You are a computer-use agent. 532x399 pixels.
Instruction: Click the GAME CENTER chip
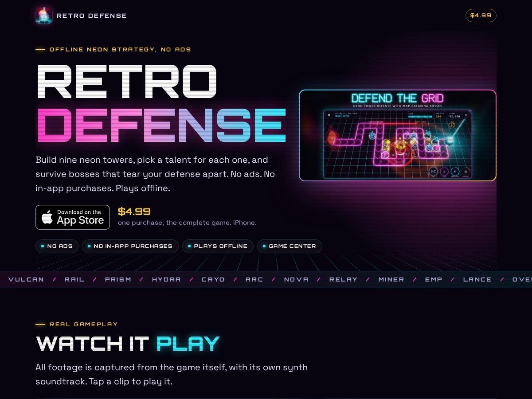289,246
